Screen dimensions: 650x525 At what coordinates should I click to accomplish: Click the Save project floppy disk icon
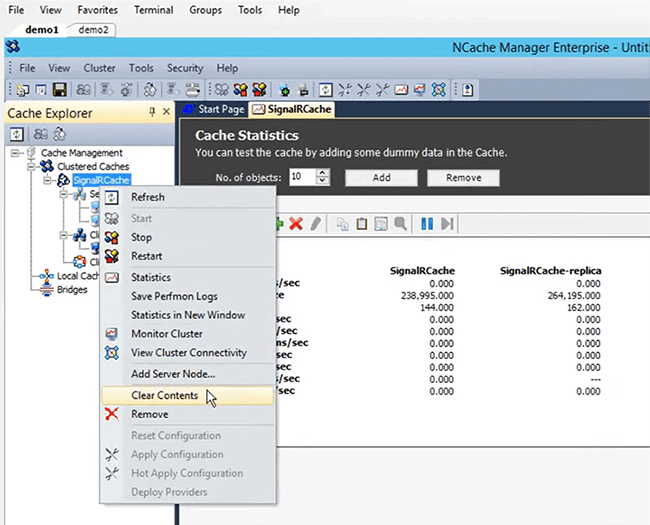tap(59, 90)
